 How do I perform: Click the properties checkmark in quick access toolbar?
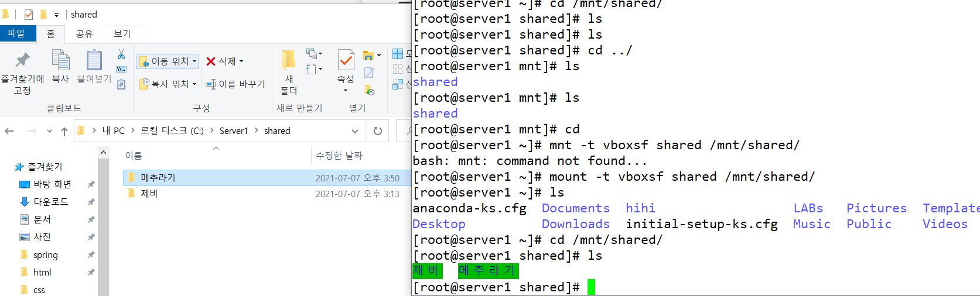point(29,15)
